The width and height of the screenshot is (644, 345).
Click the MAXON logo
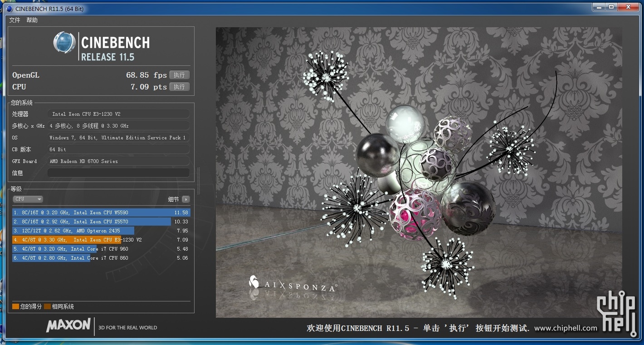click(68, 325)
